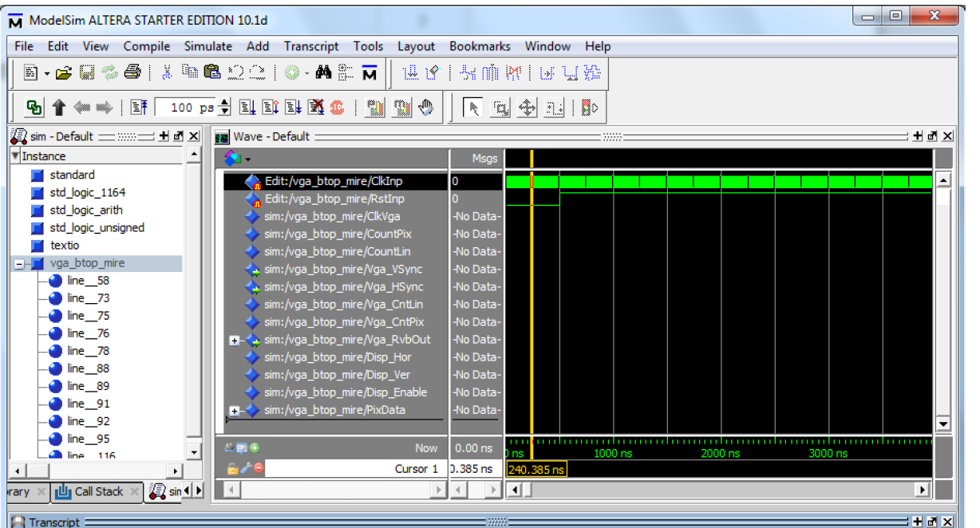The width and height of the screenshot is (980, 528).
Task: Choose the Zoom mode tool
Action: coord(500,108)
